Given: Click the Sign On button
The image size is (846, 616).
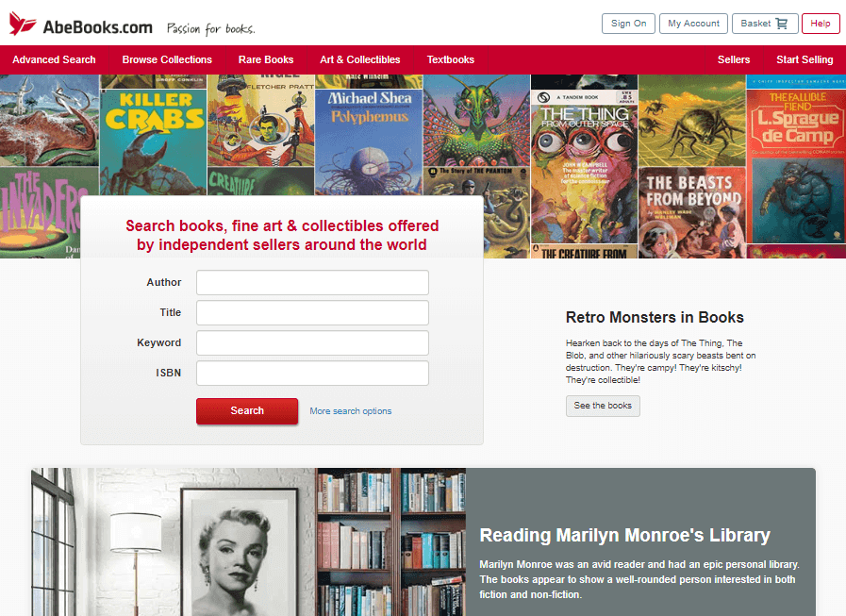Looking at the screenshot, I should (x=628, y=24).
